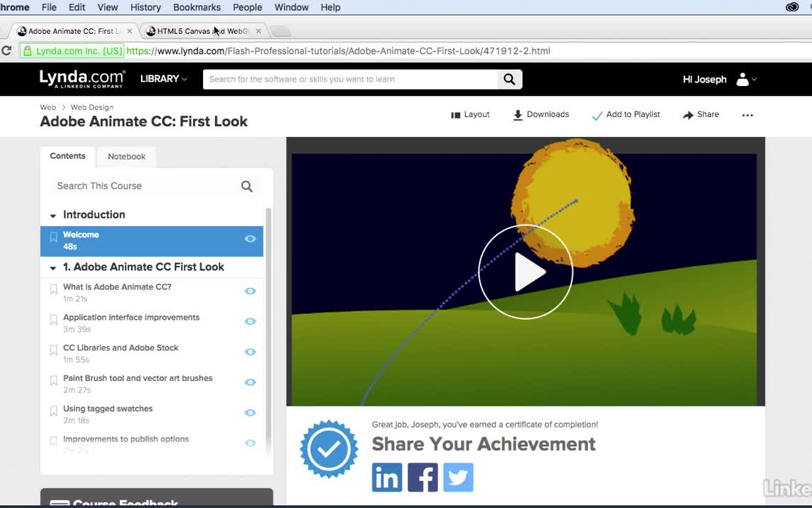812x508 pixels.
Task: Open the user profile icon menu
Action: 742,79
